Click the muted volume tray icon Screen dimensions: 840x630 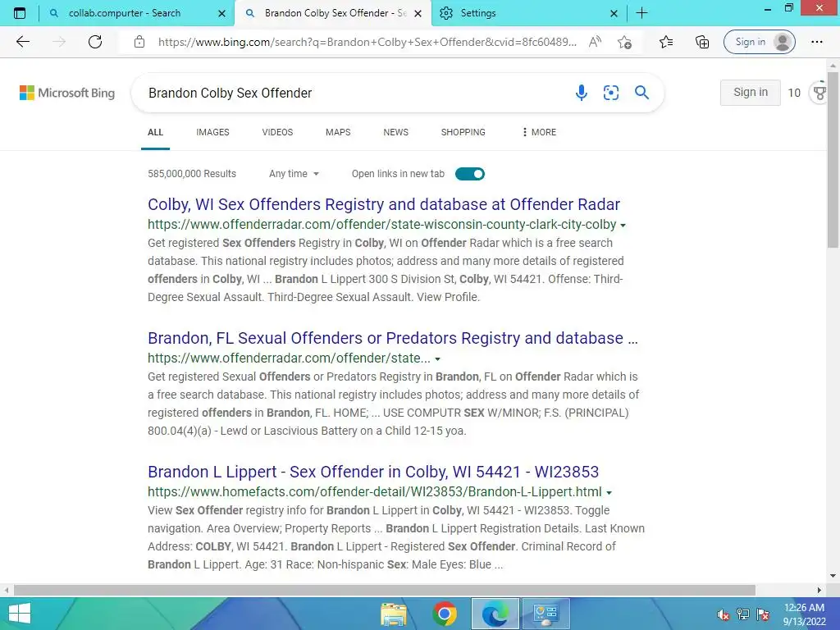click(x=724, y=614)
